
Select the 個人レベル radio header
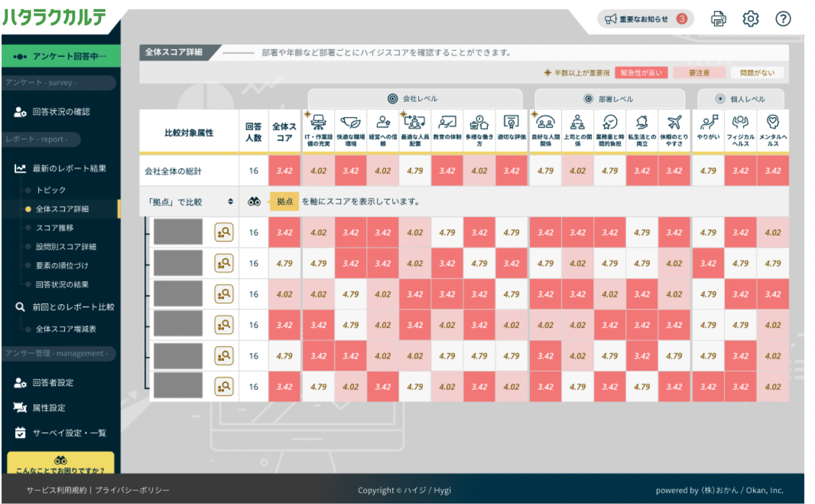(x=740, y=99)
